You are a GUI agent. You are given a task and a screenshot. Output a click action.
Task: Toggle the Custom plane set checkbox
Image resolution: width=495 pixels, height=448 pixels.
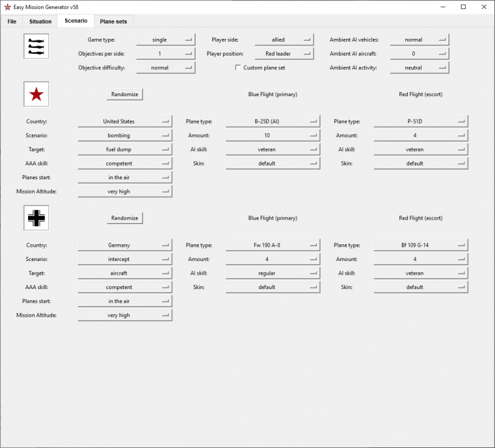[x=238, y=67]
